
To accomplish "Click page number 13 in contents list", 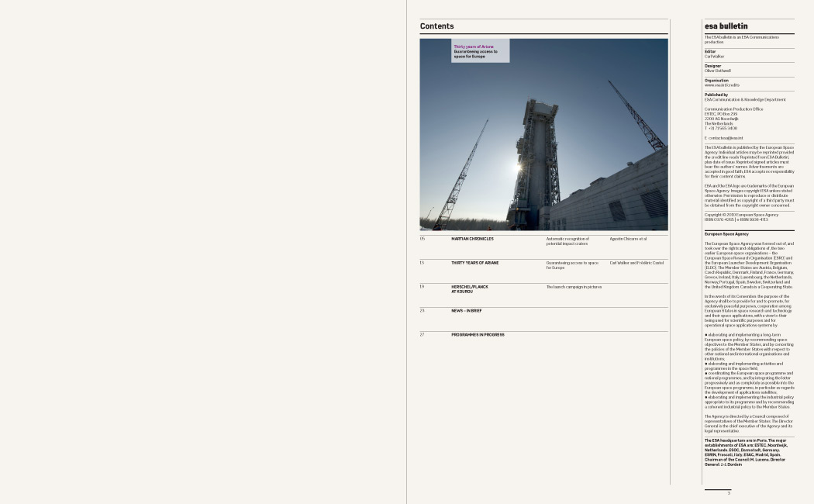I will tap(423, 263).
